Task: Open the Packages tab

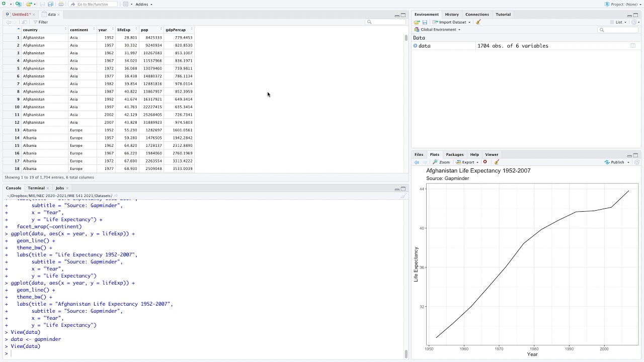Action: coord(455,155)
